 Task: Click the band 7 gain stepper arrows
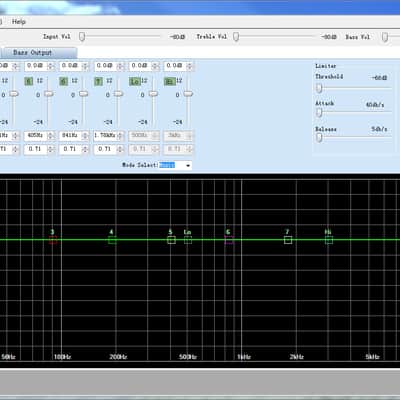point(120,66)
